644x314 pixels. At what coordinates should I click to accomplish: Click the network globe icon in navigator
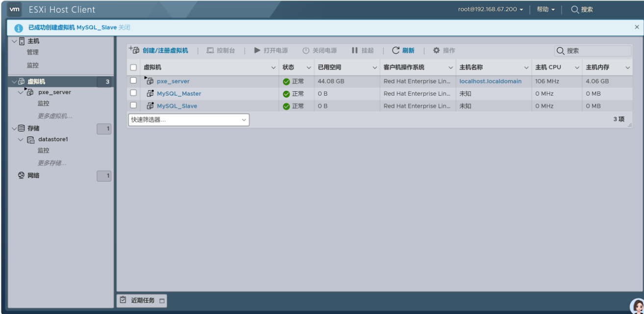pyautogui.click(x=21, y=176)
